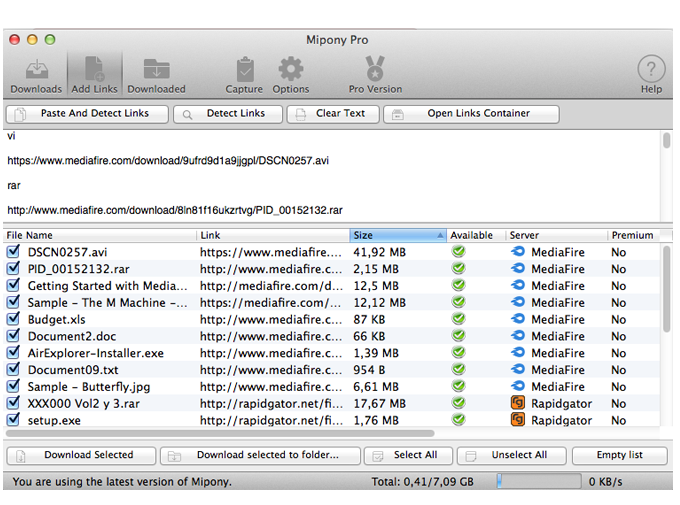Click the 17,67 MB size cell

click(x=379, y=403)
